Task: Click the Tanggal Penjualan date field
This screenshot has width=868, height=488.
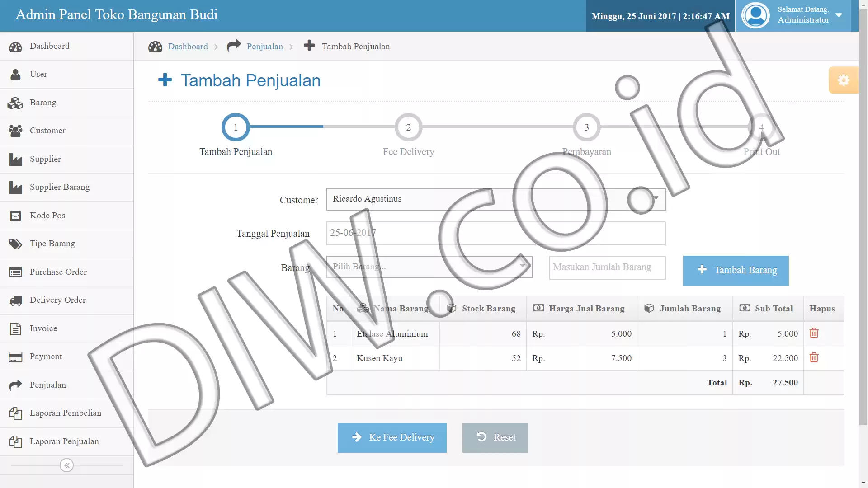Action: tap(496, 233)
